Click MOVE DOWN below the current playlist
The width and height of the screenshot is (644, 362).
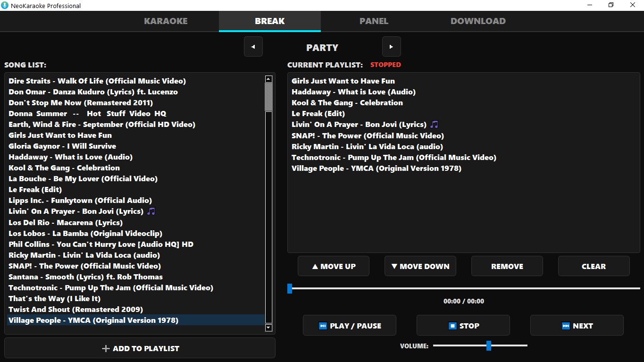[x=420, y=266]
